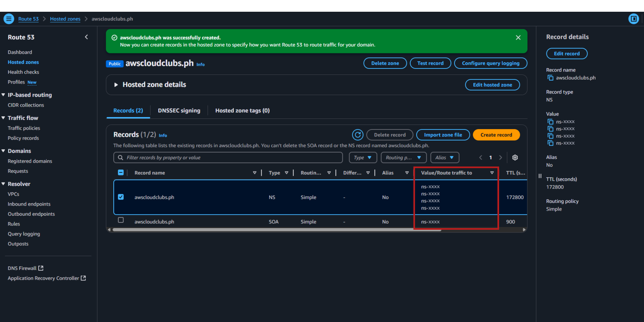Screen dimensions: 644x322
Task: Go to previous page of records
Action: click(481, 158)
